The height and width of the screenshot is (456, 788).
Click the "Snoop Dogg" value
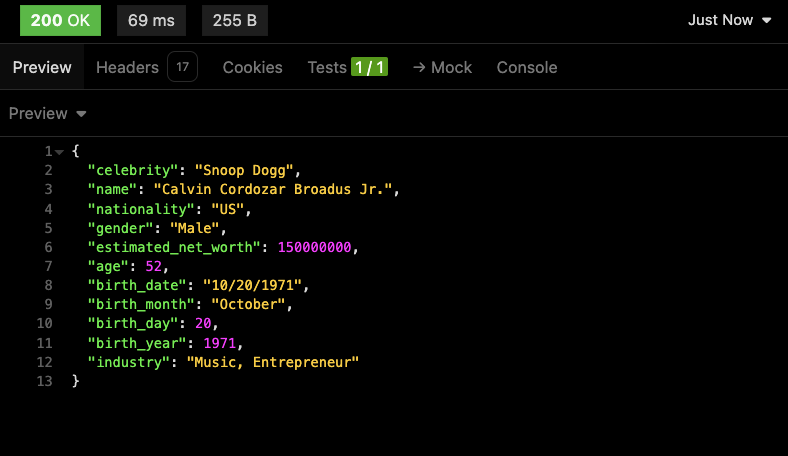(x=244, y=170)
